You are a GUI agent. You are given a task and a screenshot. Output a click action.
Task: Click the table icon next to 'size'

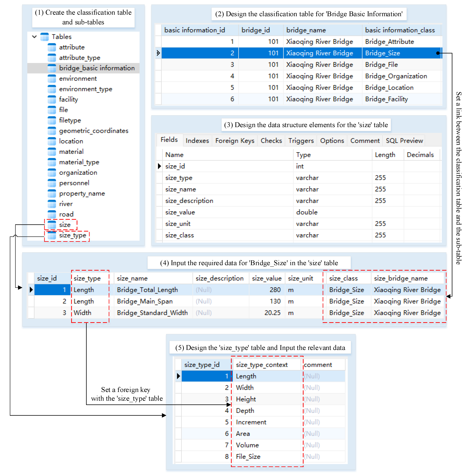pos(52,225)
